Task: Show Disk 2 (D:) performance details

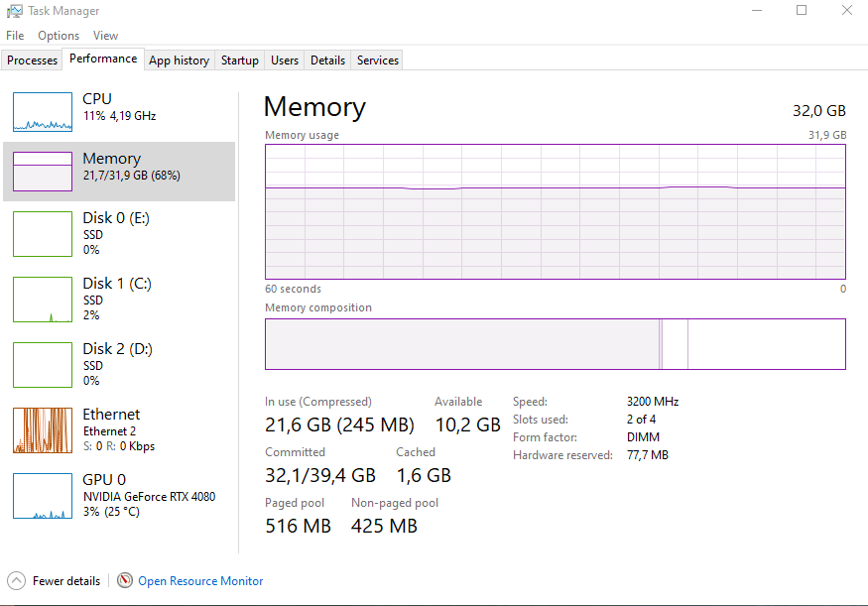Action: click(x=116, y=363)
